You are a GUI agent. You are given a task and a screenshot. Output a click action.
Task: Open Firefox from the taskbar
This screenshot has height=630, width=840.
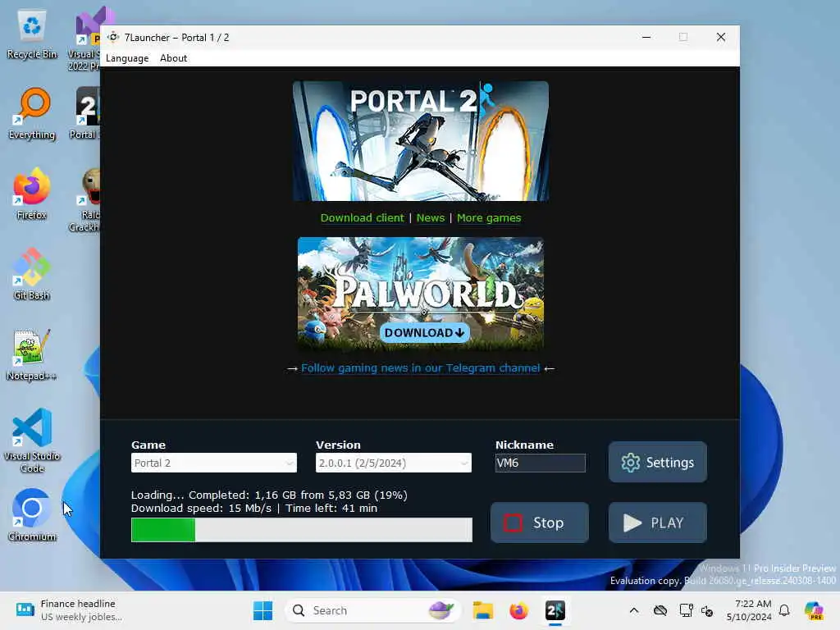point(518,610)
